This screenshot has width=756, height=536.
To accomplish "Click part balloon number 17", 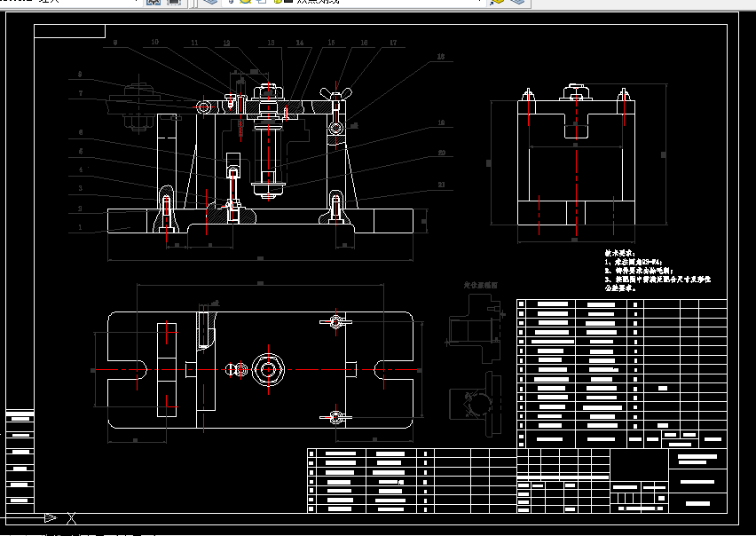I will click(393, 43).
